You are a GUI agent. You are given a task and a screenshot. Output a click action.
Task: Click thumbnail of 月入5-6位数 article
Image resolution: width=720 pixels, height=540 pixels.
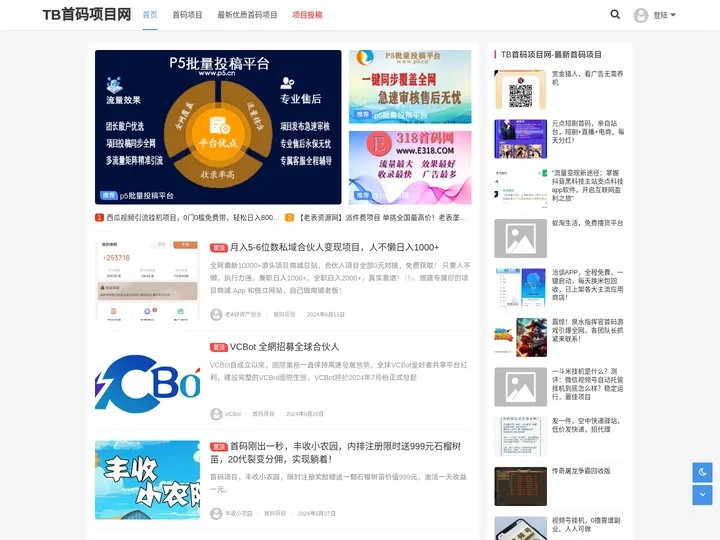[147, 281]
